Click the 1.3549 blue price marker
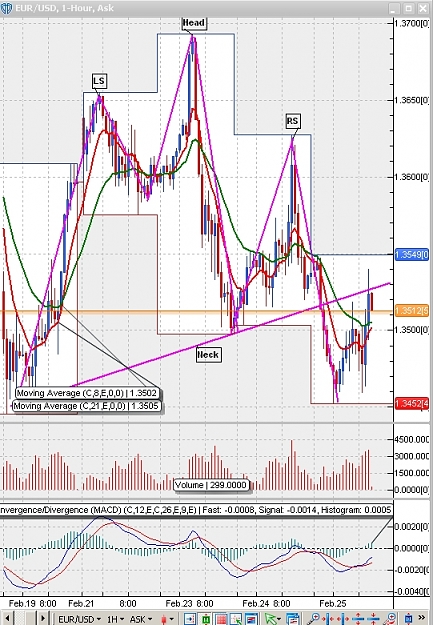The height and width of the screenshot is (625, 433). [411, 254]
